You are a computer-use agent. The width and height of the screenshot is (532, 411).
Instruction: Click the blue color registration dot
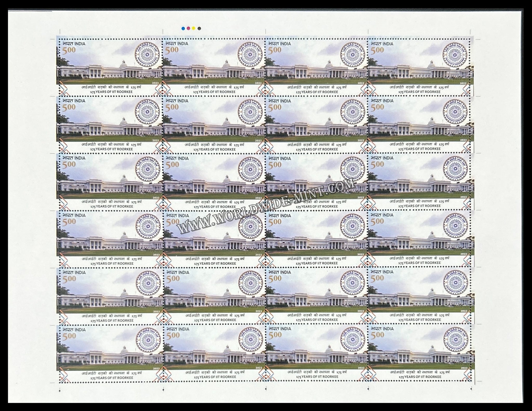pyautogui.click(x=183, y=28)
